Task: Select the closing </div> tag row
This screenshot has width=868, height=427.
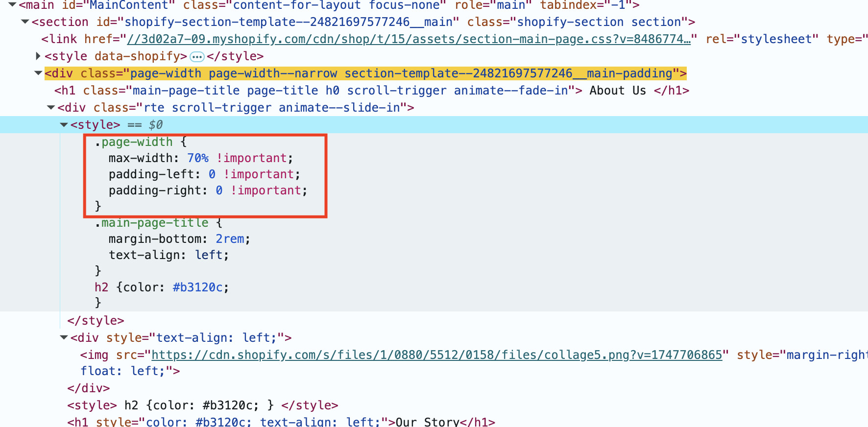Action: click(x=89, y=388)
